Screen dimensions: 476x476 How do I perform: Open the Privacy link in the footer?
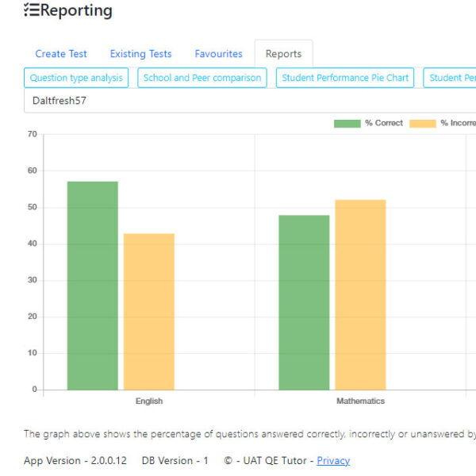tap(333, 461)
